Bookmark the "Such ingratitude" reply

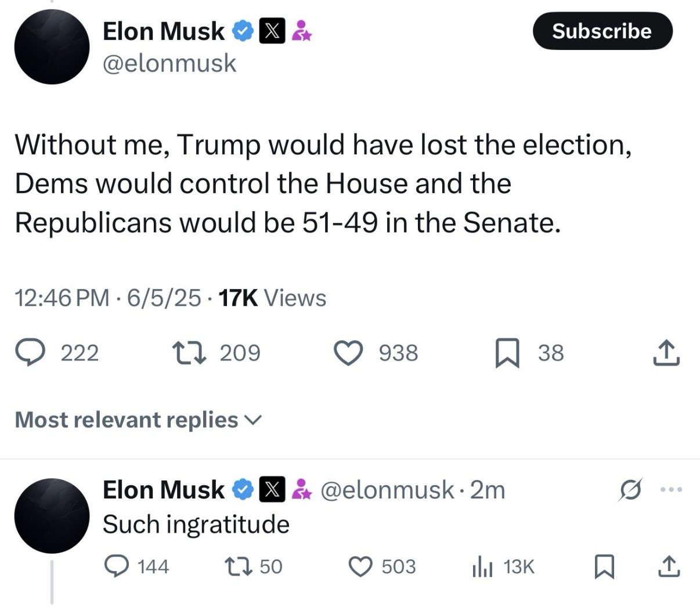605,566
